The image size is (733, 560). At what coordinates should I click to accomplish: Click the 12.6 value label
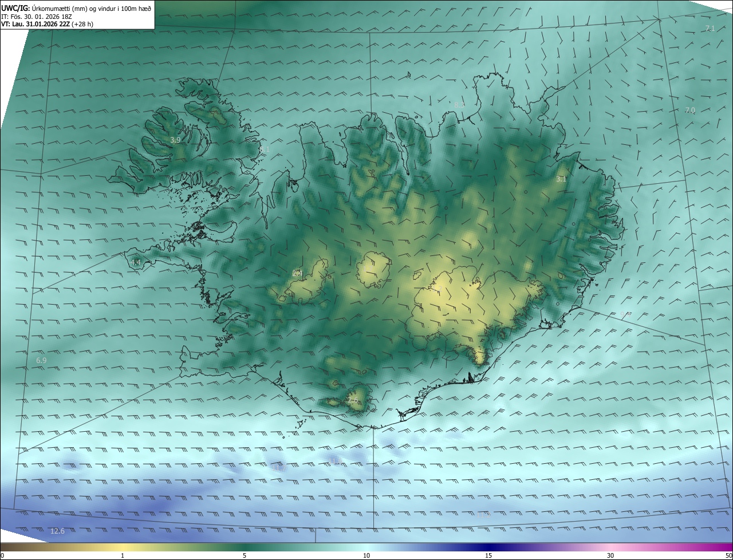click(x=57, y=531)
